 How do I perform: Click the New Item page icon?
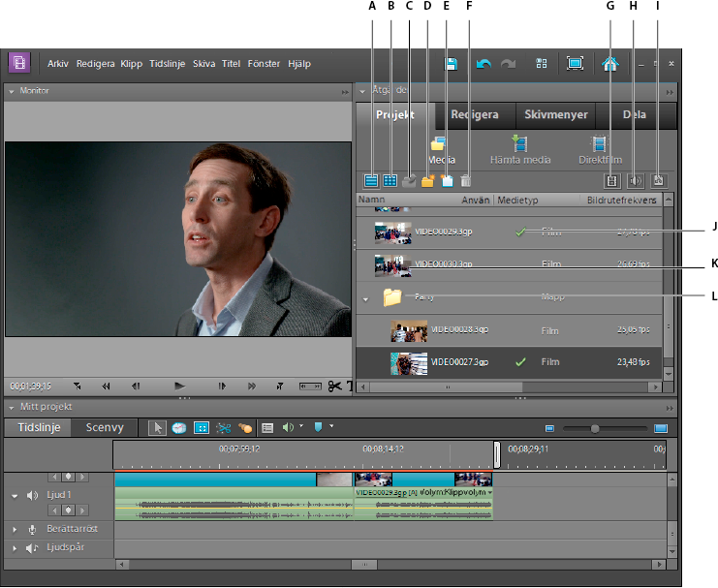tap(447, 181)
